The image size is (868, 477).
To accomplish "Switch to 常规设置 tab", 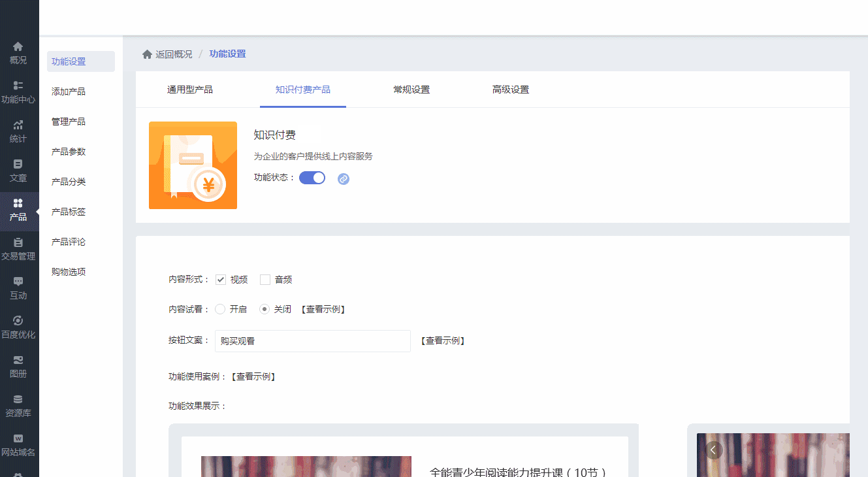I will pyautogui.click(x=411, y=90).
